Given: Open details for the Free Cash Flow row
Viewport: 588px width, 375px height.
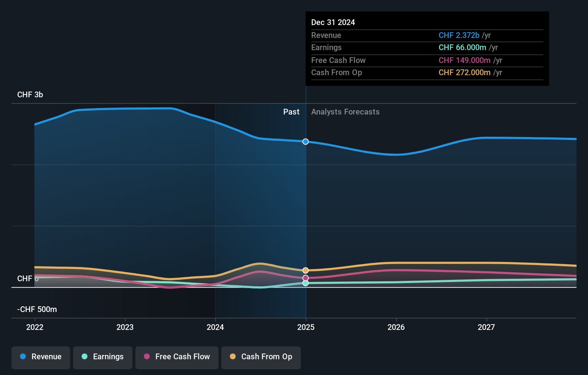Looking at the screenshot, I should tap(338, 60).
